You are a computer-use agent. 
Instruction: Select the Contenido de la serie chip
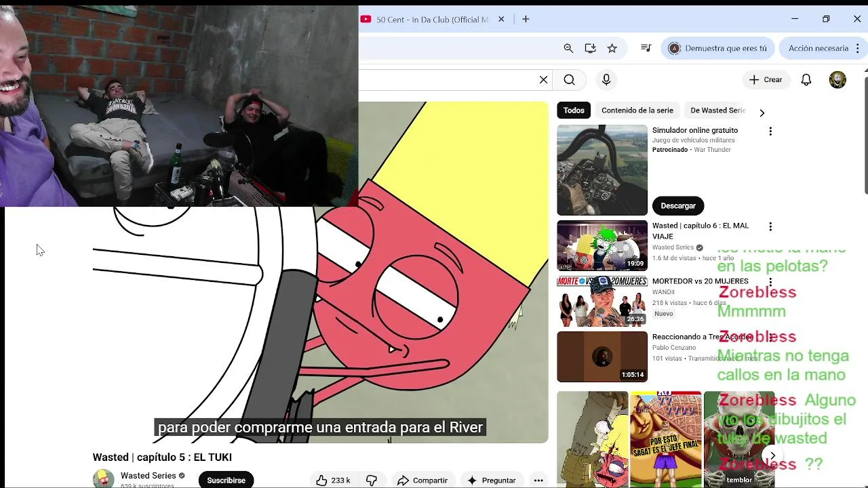tap(637, 110)
